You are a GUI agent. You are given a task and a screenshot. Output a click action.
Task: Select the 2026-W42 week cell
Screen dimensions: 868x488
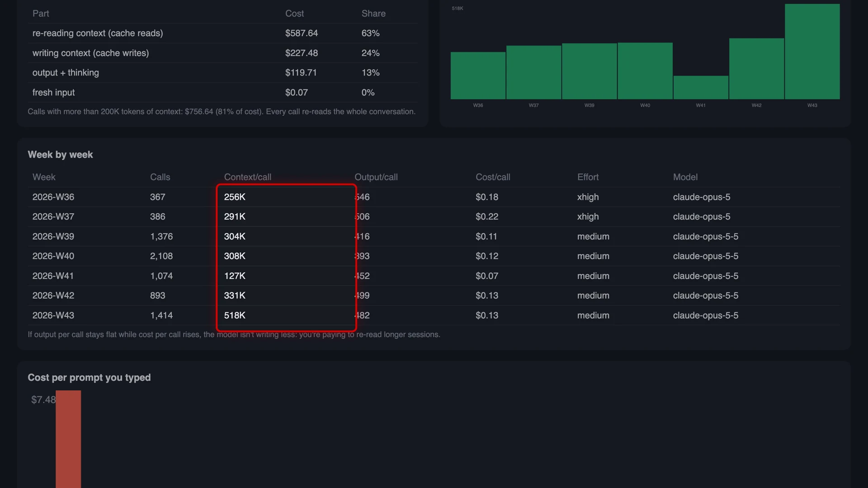tap(53, 296)
